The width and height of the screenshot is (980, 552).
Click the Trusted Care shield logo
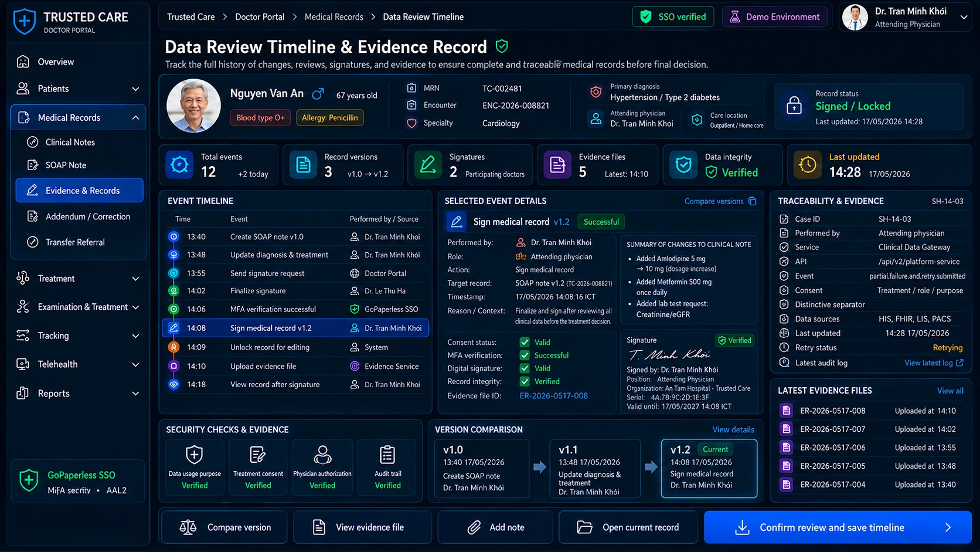[24, 22]
